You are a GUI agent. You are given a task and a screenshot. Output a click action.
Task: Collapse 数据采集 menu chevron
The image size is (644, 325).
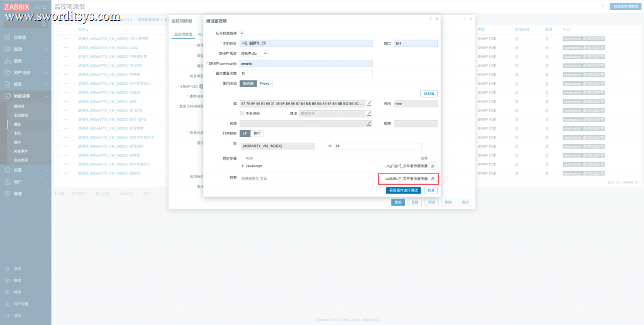coord(46,96)
